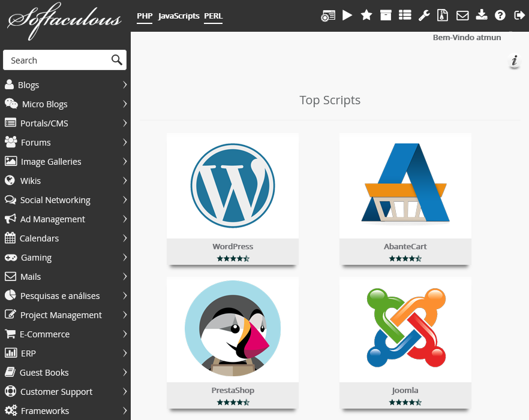Open script ratings star icon
This screenshot has width=529, height=420.
coord(366,15)
